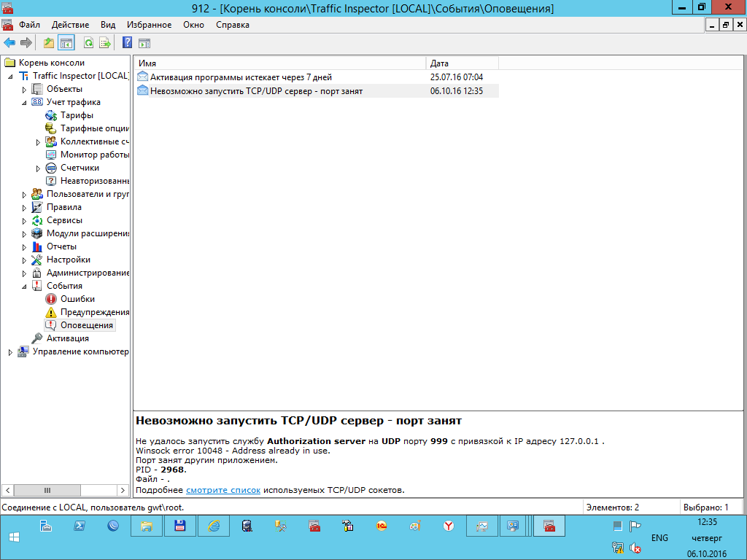The width and height of the screenshot is (747, 560).
Task: Click the ENG language indicator
Action: pos(659,537)
